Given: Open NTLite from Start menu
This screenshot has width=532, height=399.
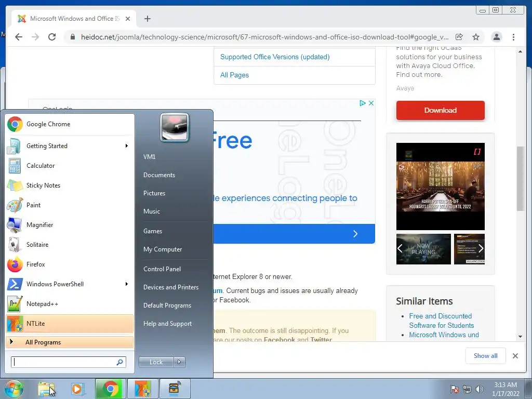Looking at the screenshot, I should tap(70, 323).
